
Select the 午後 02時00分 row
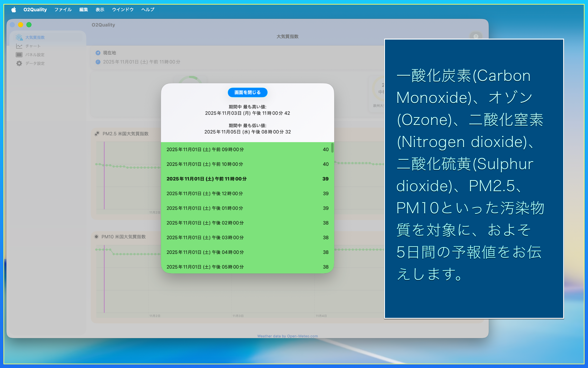pos(247,223)
